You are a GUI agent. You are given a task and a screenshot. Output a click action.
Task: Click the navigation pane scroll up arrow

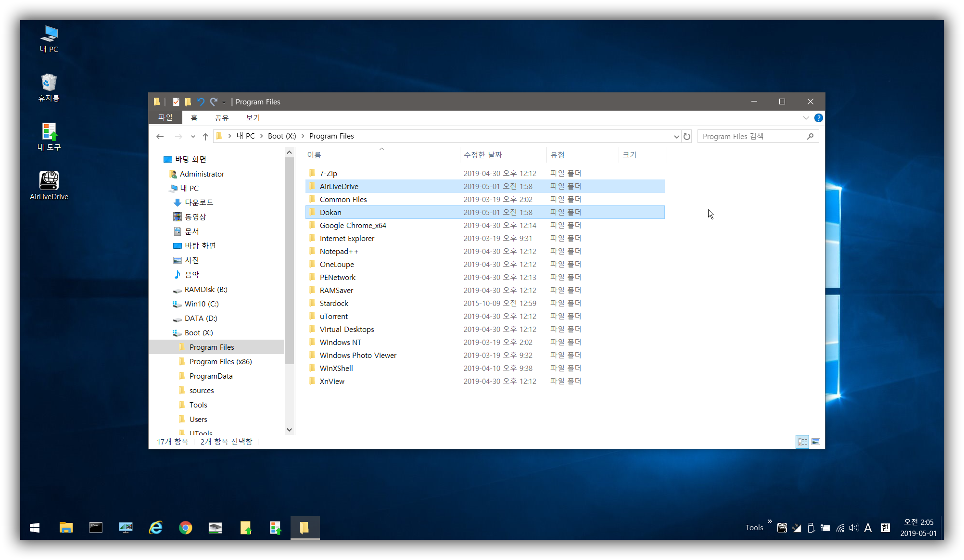coord(289,153)
